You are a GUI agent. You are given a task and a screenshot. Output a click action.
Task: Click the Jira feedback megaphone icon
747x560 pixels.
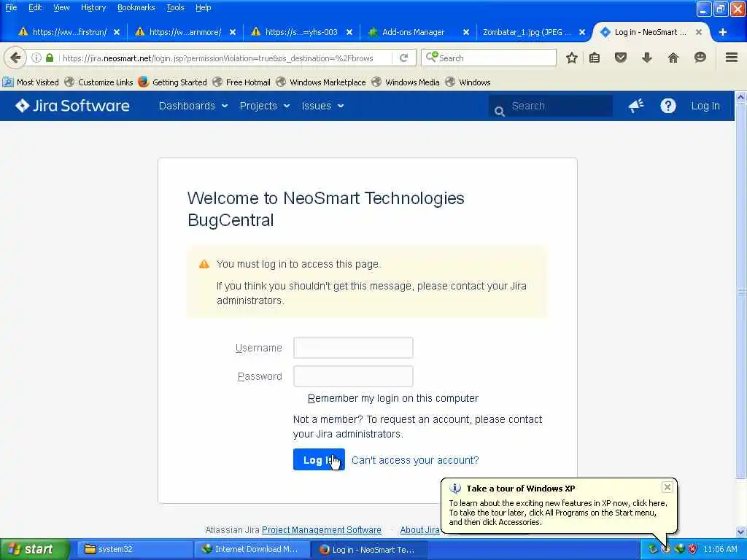(636, 106)
